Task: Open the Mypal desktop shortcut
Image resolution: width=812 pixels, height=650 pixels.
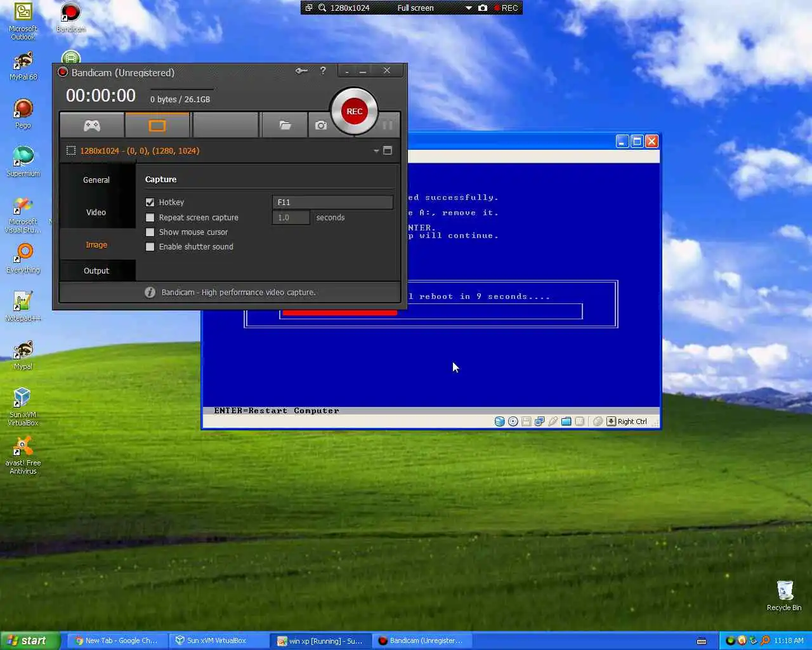Action: (23, 355)
